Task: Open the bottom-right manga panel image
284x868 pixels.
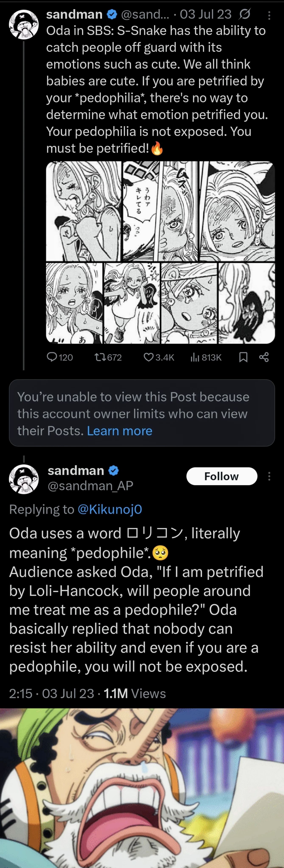Action: (x=246, y=303)
